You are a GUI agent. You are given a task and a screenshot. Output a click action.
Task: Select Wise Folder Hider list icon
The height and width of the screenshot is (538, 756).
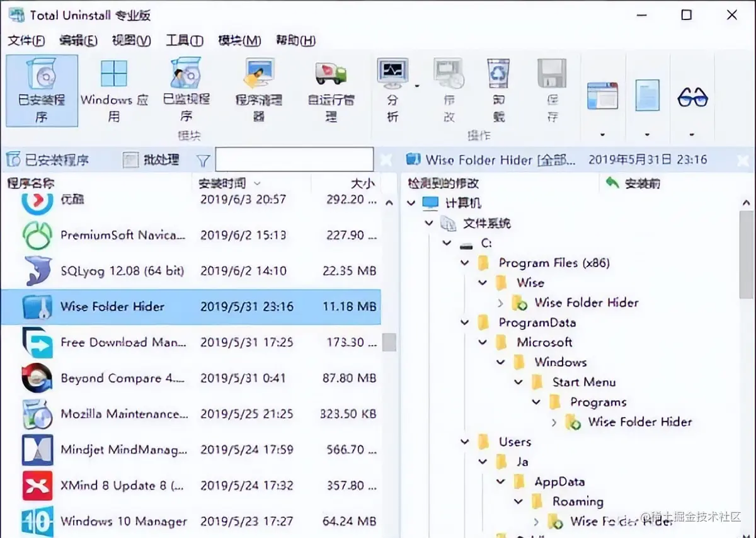37,307
